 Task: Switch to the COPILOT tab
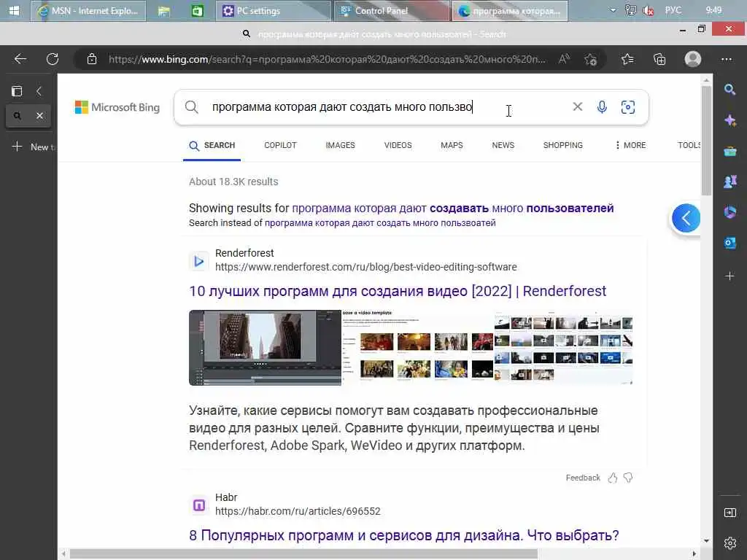(x=280, y=145)
